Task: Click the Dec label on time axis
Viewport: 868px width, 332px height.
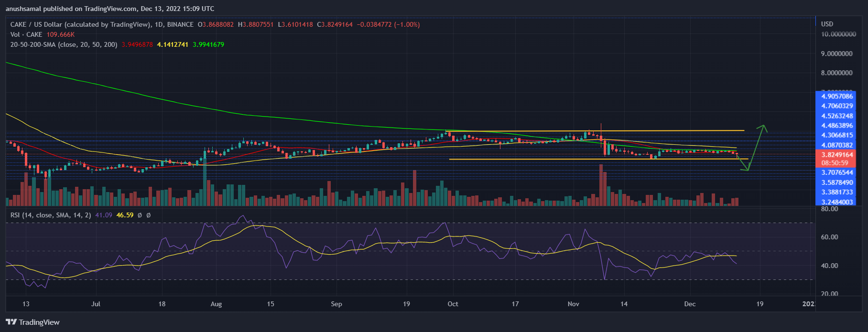Action: coord(689,304)
